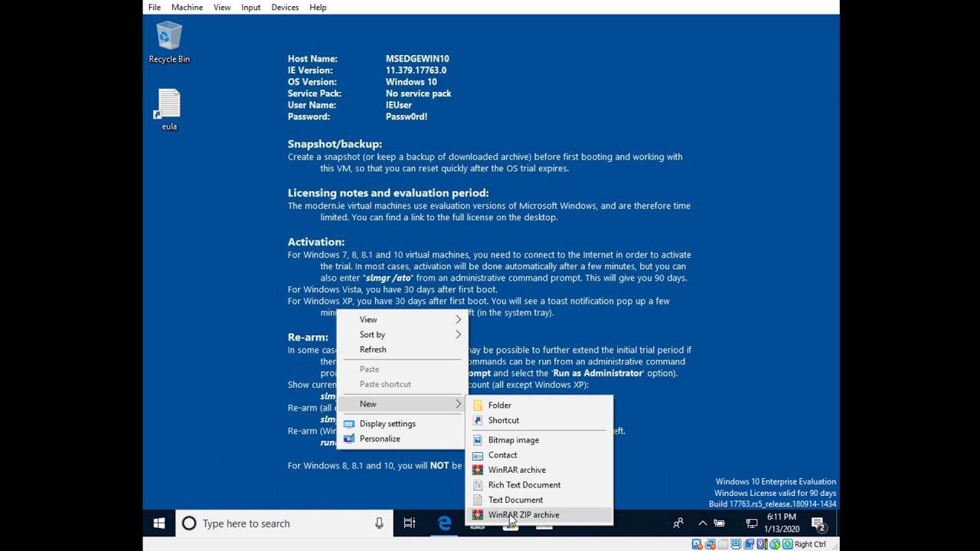Screen dimensions: 980x551
Task: Click the network icon in the system tray
Action: coord(752,523)
